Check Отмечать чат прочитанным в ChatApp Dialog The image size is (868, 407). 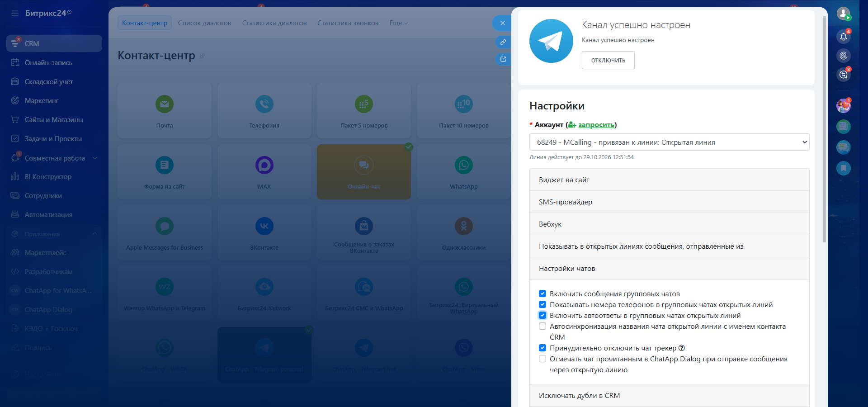[x=542, y=359]
